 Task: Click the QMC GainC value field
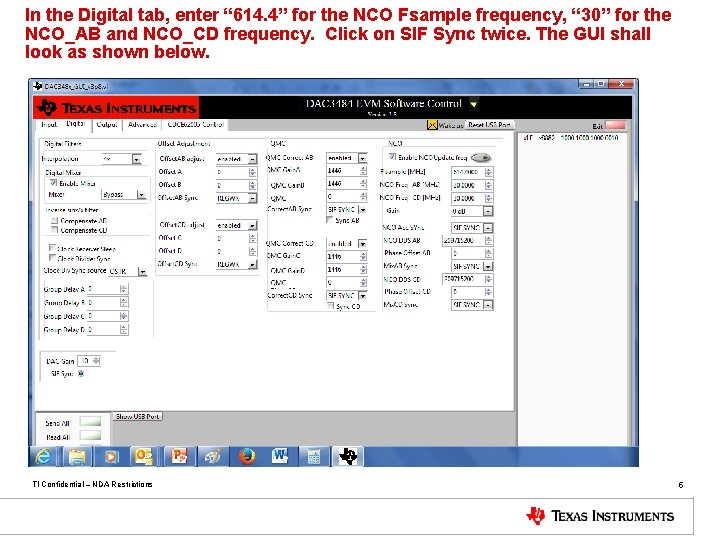[343, 257]
